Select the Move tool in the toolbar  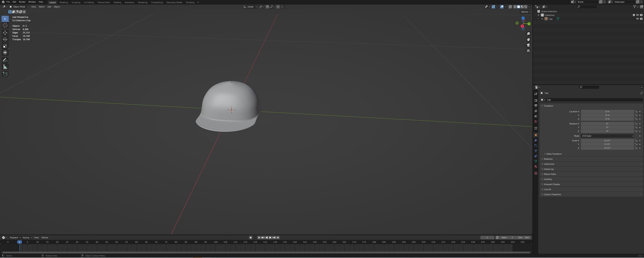[5, 33]
